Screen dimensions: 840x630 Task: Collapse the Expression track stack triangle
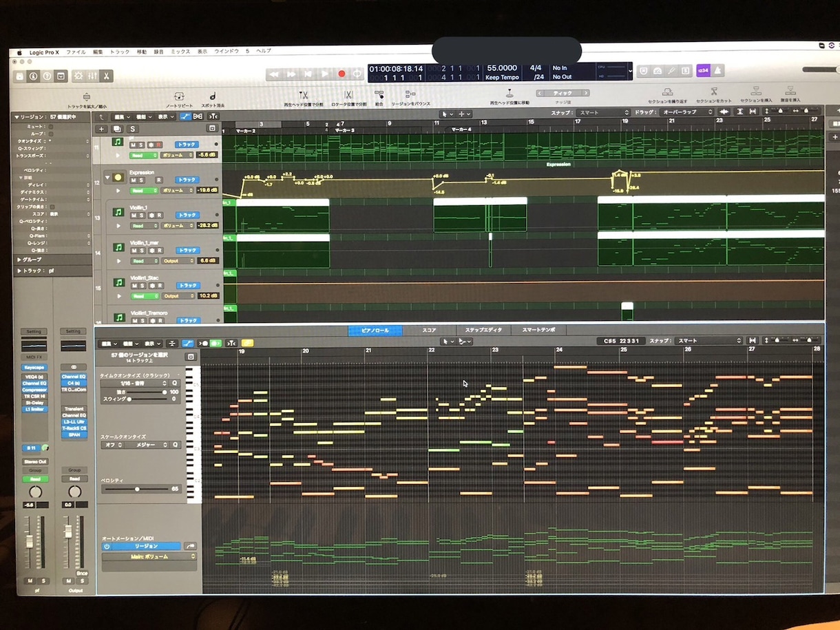tap(107, 177)
